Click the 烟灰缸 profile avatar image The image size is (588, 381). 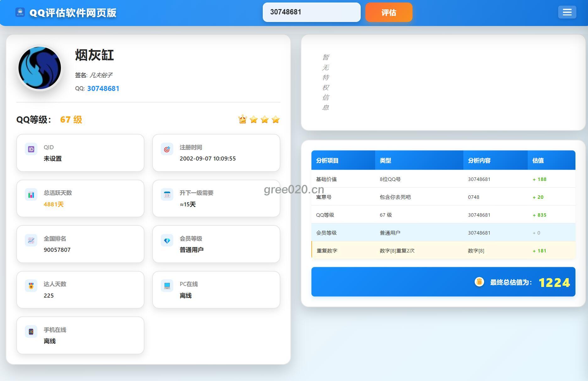click(x=40, y=68)
